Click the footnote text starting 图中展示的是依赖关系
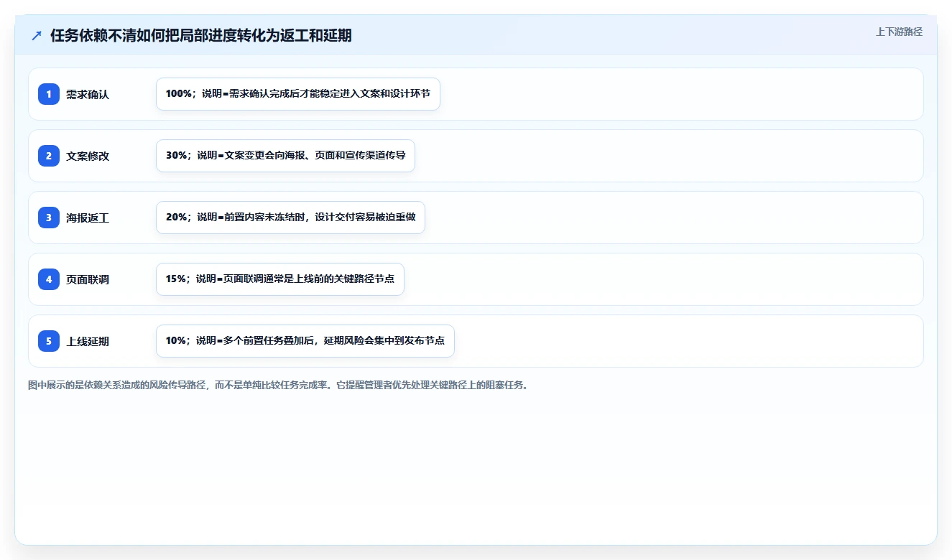Image resolution: width=952 pixels, height=560 pixels. (x=279, y=386)
